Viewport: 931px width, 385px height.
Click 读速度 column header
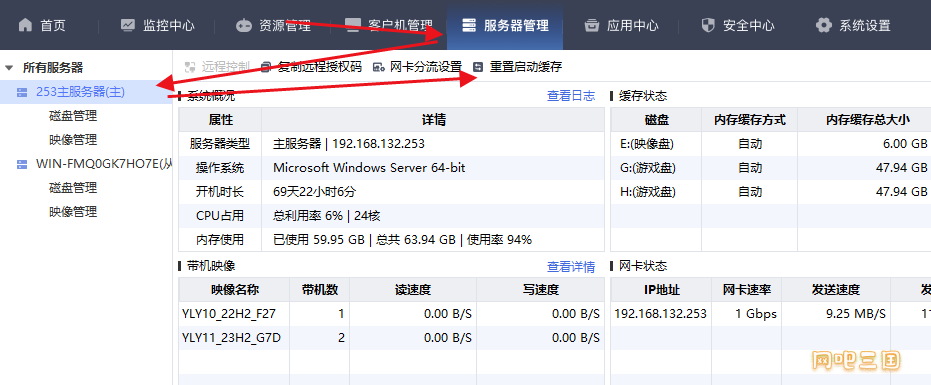pyautogui.click(x=413, y=290)
